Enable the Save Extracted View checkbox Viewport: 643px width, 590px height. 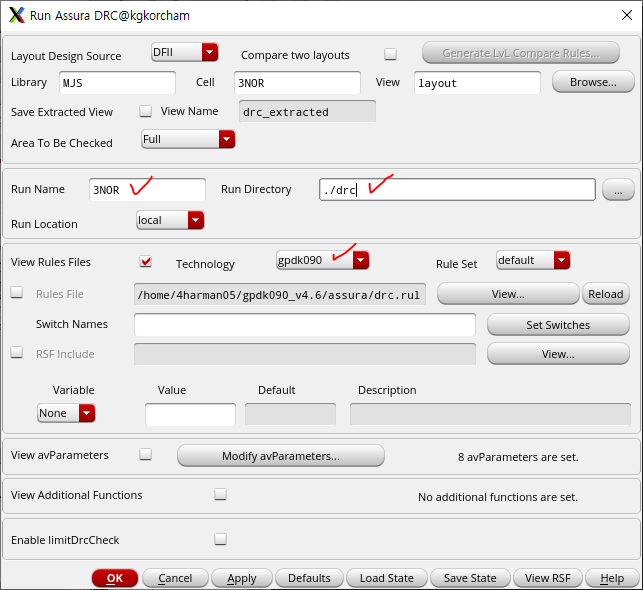(145, 111)
